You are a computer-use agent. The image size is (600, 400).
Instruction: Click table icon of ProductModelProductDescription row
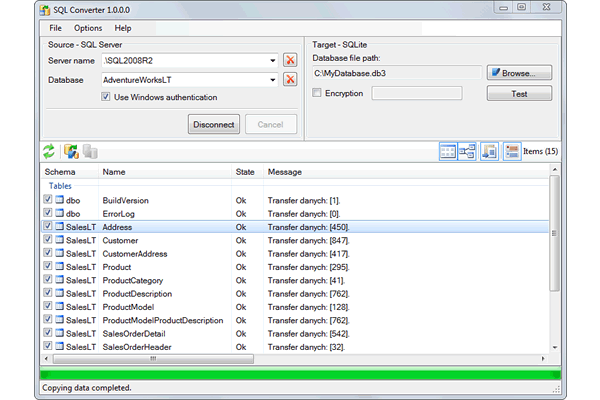pyautogui.click(x=59, y=320)
